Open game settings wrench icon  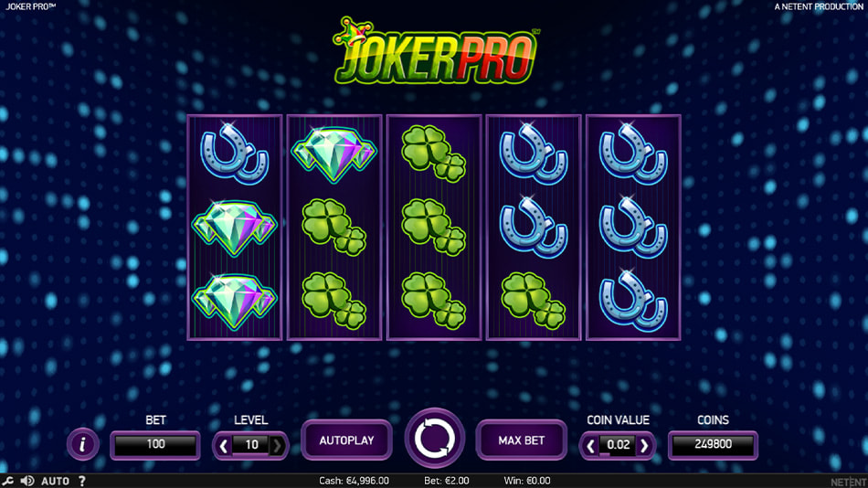click(7, 481)
